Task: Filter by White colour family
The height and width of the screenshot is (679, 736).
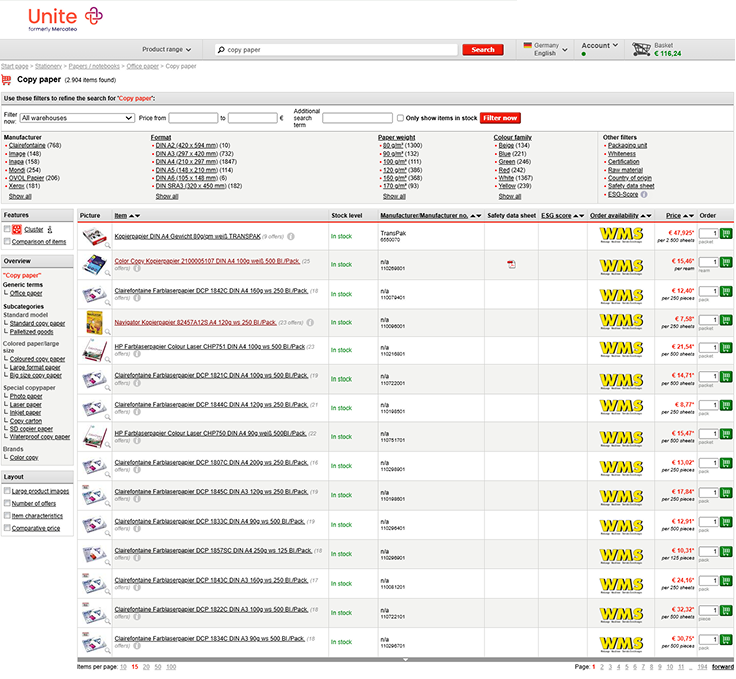Action: [506, 178]
